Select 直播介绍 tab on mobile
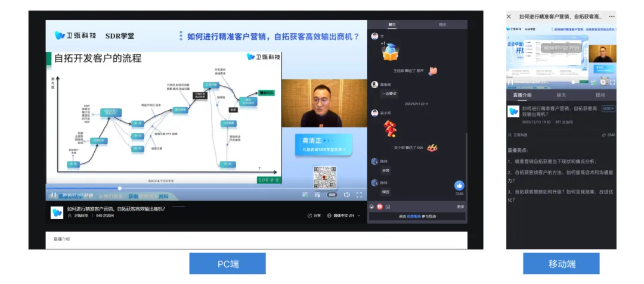Image resolution: width=644 pixels, height=284 pixels. [522, 95]
